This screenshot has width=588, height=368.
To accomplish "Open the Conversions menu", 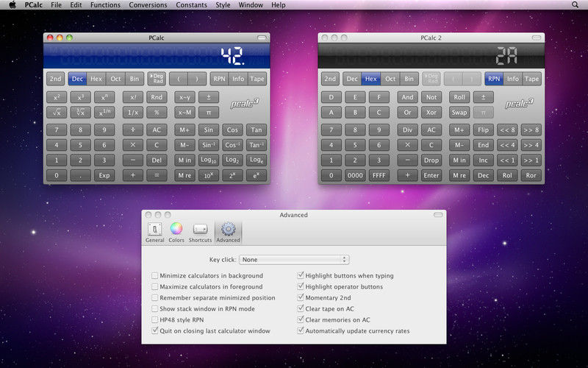I will (x=148, y=5).
